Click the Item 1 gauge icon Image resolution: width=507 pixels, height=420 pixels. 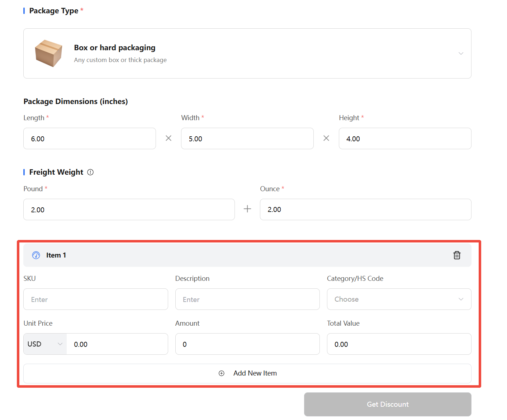click(36, 255)
